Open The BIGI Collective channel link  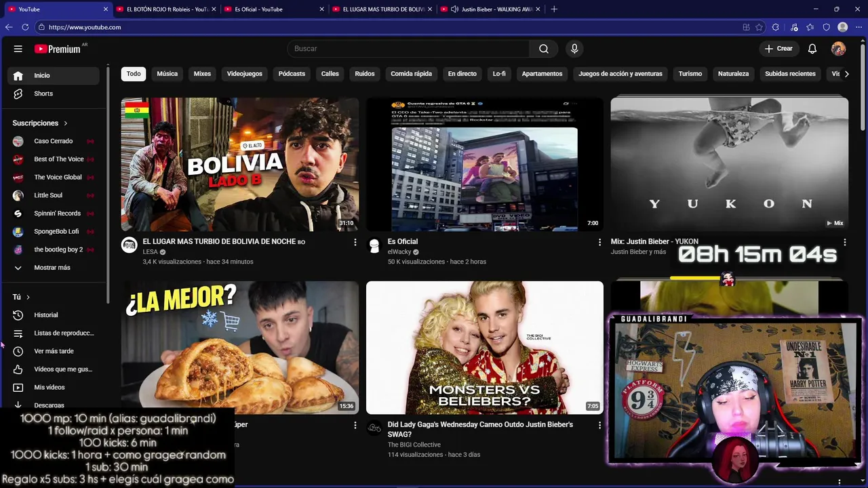click(x=414, y=445)
